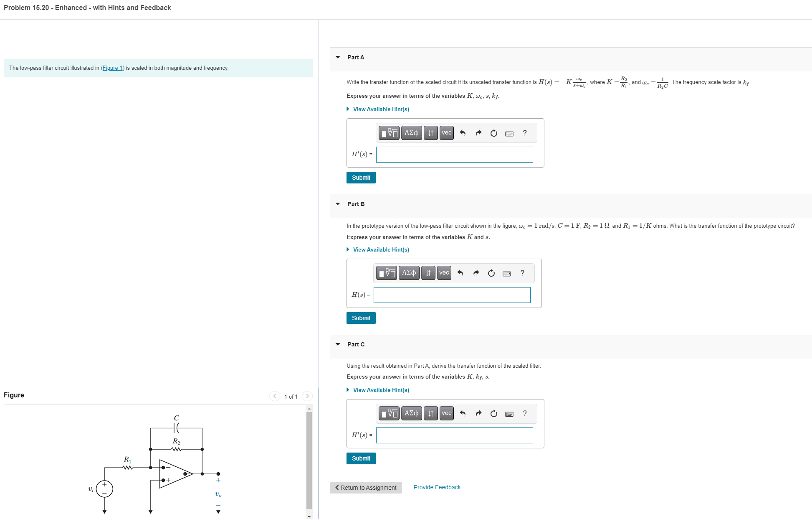
Task: Collapse the Part A section
Action: [338, 57]
